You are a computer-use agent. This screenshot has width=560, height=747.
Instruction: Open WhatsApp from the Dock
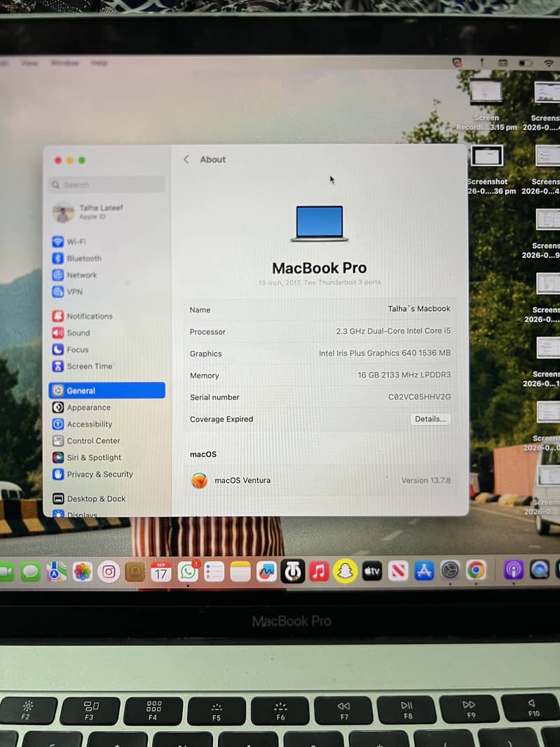(188, 571)
